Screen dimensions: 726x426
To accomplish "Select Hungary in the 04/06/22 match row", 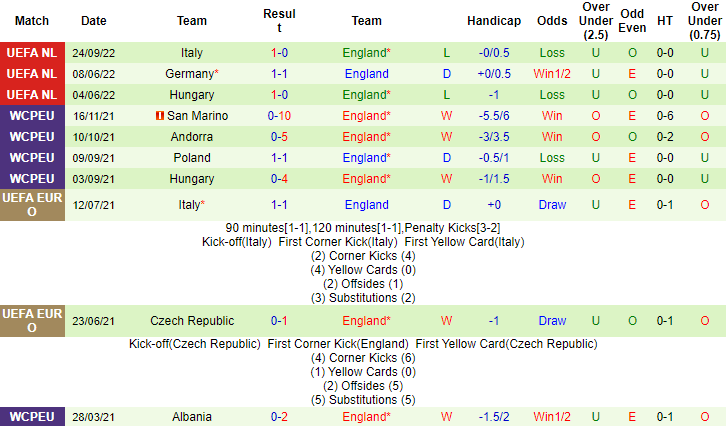I will [193, 95].
